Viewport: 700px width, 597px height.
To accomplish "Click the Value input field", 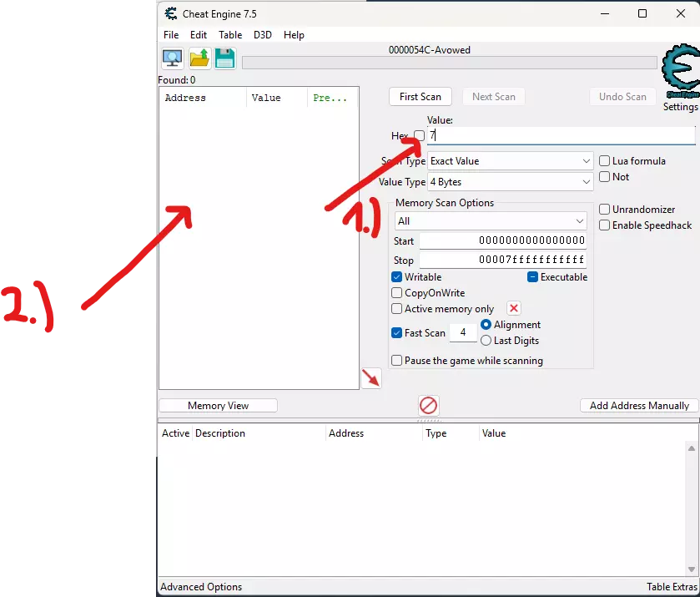I will pyautogui.click(x=562, y=135).
